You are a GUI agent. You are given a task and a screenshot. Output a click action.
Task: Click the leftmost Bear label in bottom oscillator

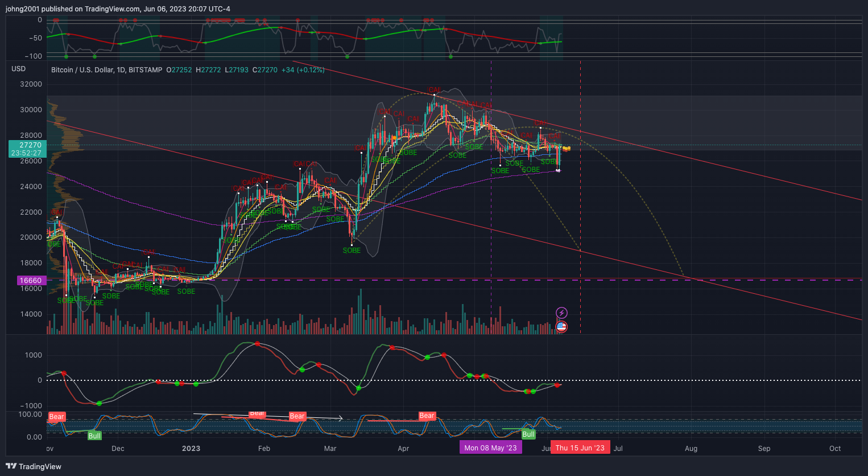click(57, 417)
